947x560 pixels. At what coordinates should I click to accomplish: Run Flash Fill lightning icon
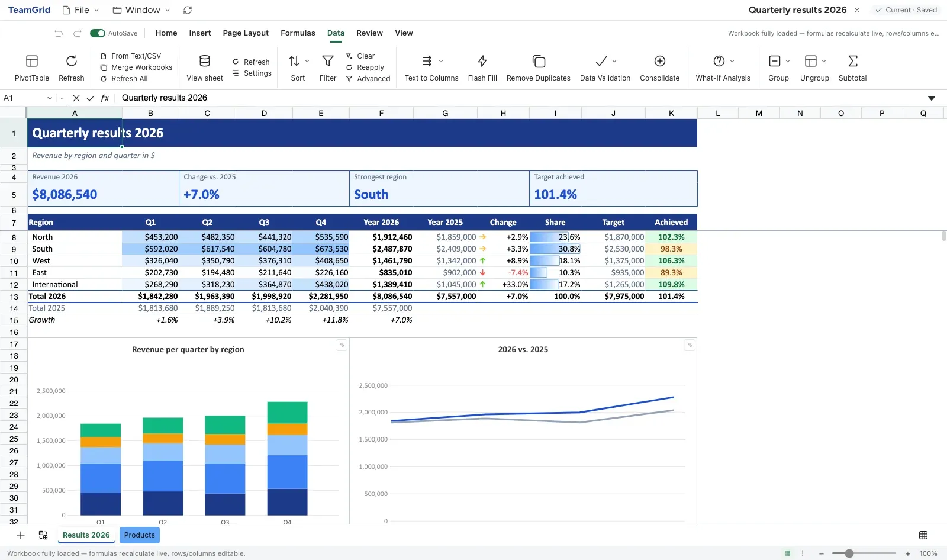482,61
